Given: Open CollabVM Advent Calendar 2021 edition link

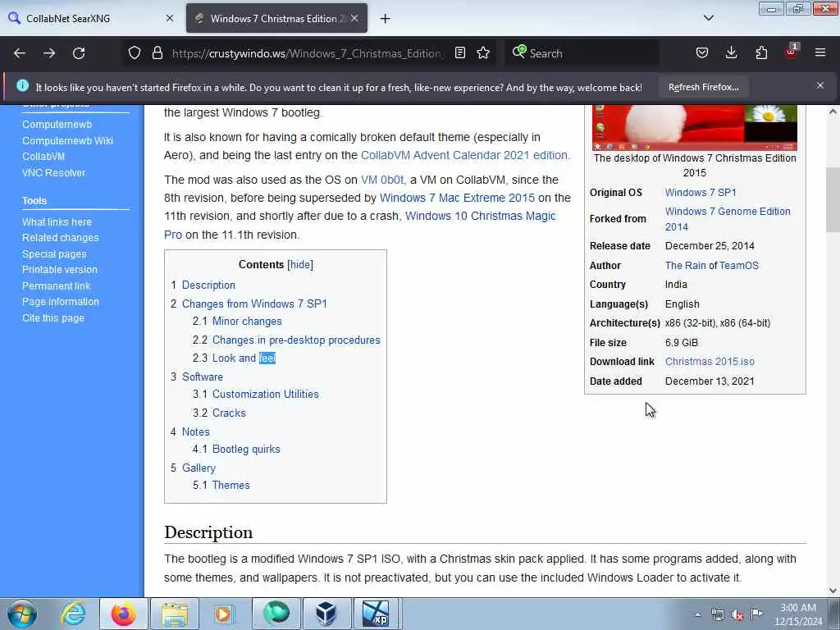Looking at the screenshot, I should pyautogui.click(x=465, y=155).
